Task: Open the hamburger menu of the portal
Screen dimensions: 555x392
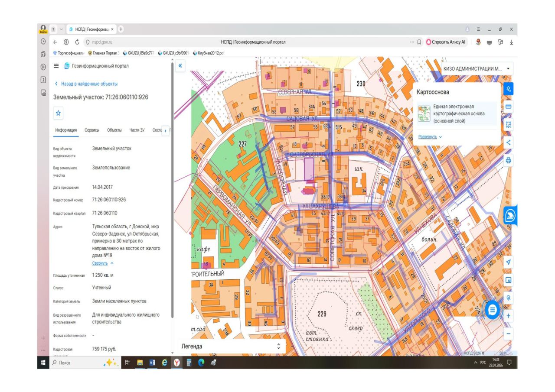Action: (x=56, y=66)
